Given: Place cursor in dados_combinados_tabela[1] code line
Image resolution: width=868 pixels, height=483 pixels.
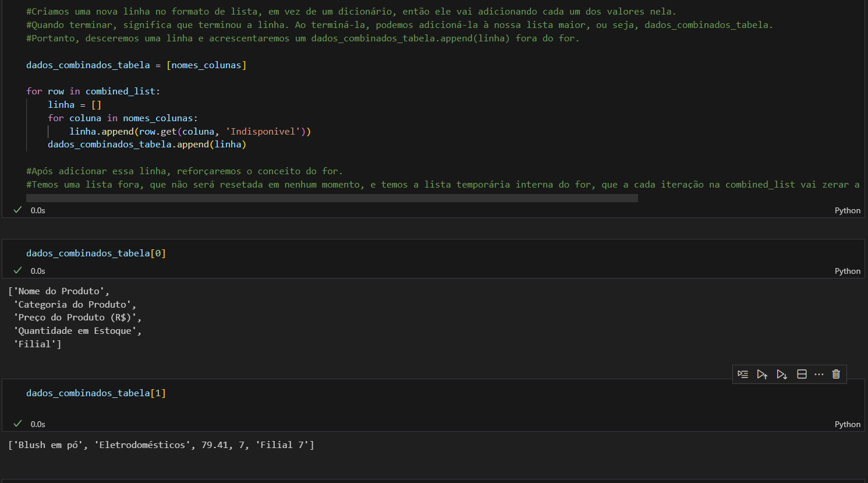Looking at the screenshot, I should point(96,393).
